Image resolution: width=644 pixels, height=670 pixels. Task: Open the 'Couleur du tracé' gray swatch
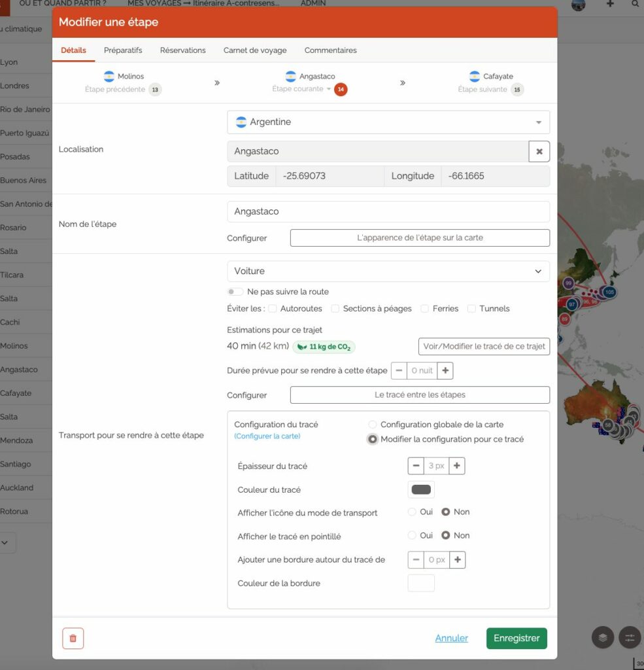(421, 489)
